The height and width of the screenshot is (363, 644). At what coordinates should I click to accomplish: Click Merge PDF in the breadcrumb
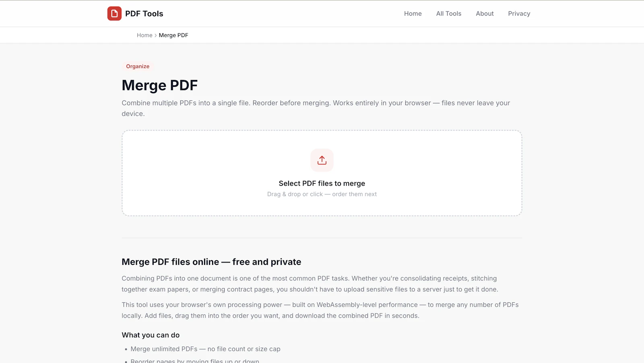[173, 35]
